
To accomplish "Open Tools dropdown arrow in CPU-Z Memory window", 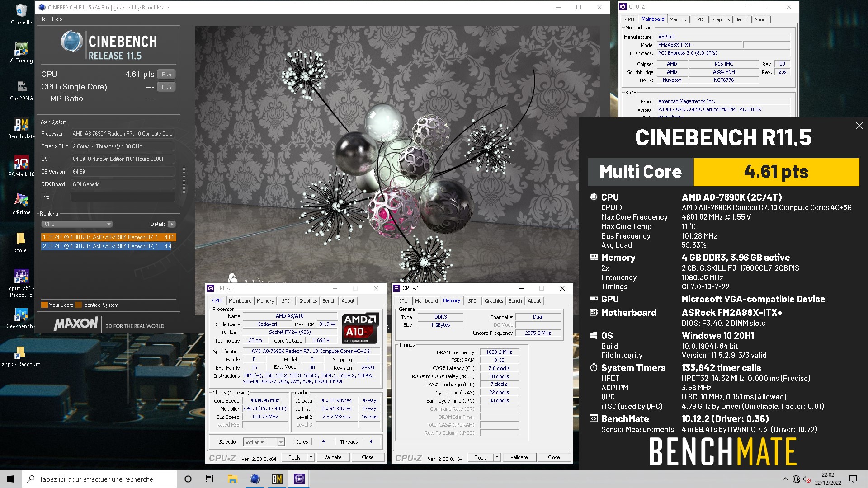I will (497, 457).
